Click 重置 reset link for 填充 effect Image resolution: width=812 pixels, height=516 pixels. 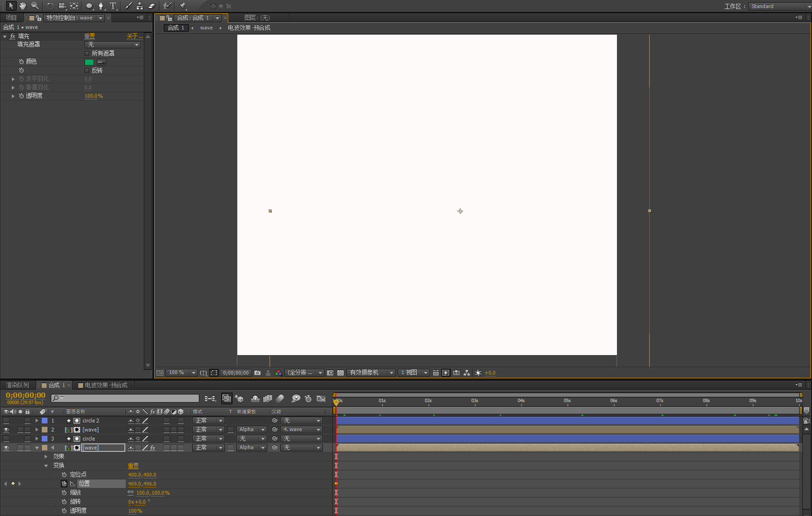click(x=90, y=36)
